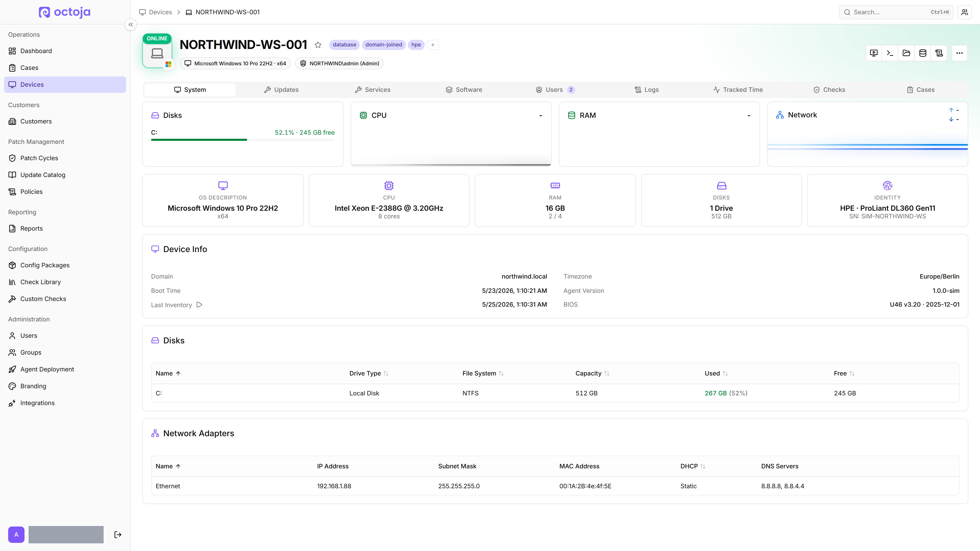Sort disks by File System
The height and width of the screenshot is (551, 980).
click(x=483, y=373)
